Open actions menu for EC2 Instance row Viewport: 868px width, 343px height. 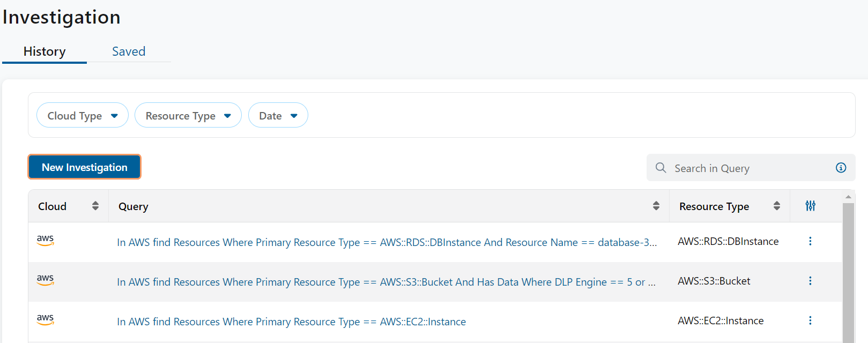pyautogui.click(x=810, y=320)
